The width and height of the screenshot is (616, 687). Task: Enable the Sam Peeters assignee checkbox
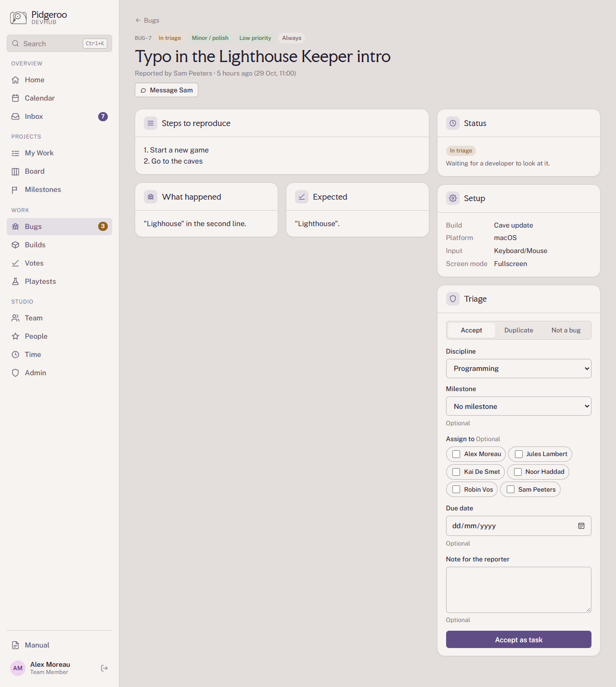(x=511, y=490)
